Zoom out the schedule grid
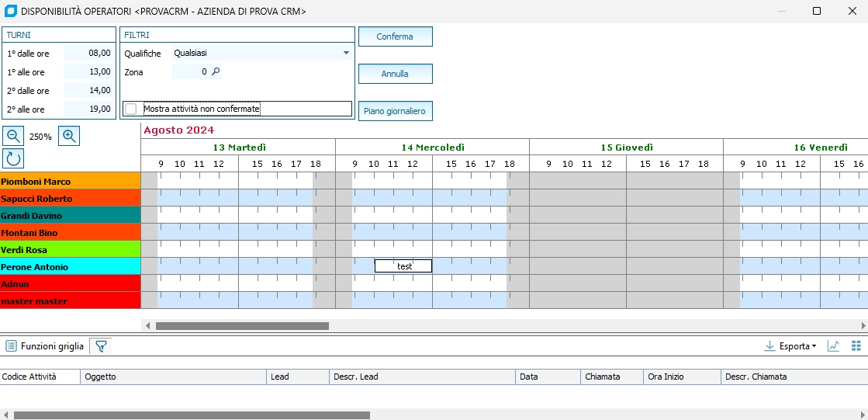This screenshot has height=420, width=868. click(13, 136)
